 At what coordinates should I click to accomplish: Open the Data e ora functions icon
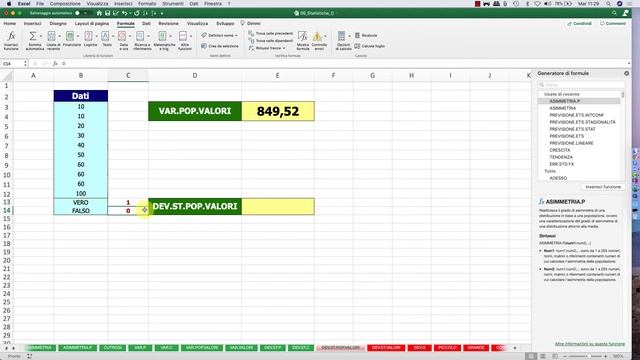122,36
